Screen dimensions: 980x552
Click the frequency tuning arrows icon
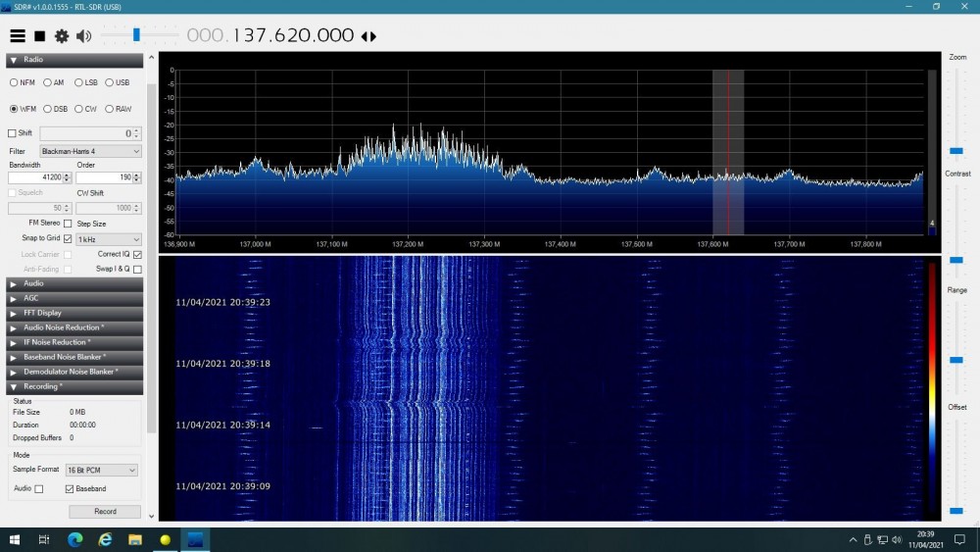[x=368, y=36]
